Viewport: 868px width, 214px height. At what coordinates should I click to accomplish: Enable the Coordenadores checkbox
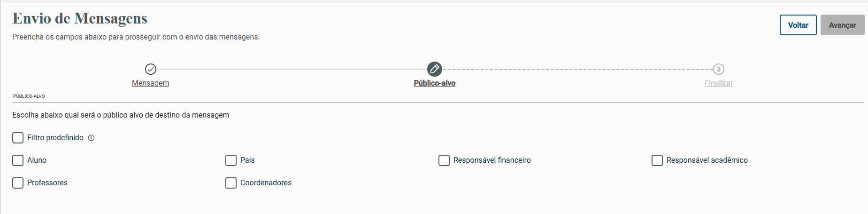point(231,183)
